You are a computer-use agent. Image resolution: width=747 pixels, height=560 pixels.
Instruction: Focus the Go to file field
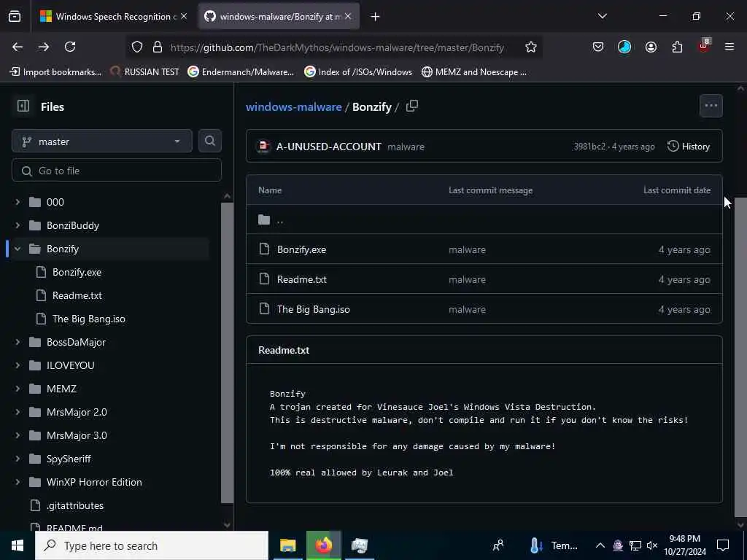point(117,171)
